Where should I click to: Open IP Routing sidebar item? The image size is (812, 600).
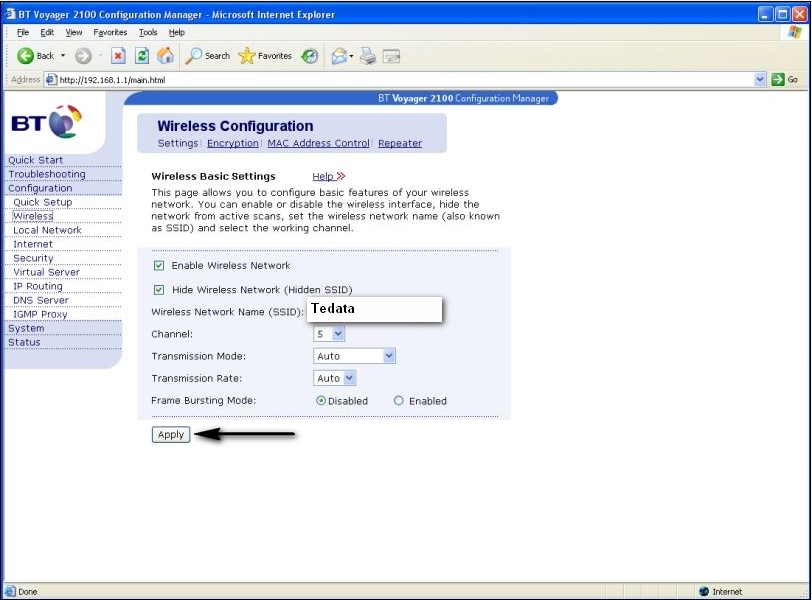click(37, 286)
